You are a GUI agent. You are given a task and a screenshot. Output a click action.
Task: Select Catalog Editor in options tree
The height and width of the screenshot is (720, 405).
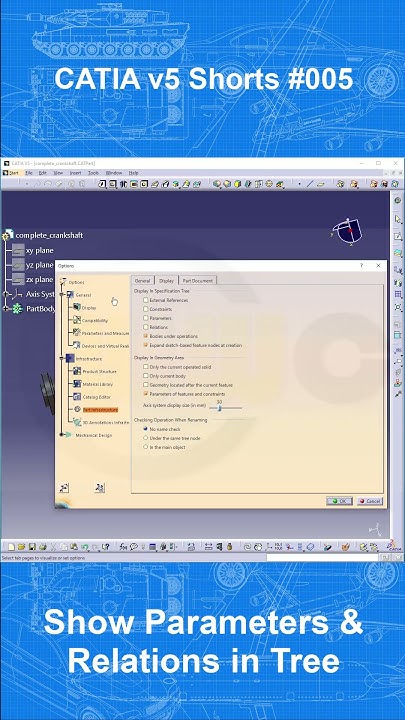(x=96, y=397)
